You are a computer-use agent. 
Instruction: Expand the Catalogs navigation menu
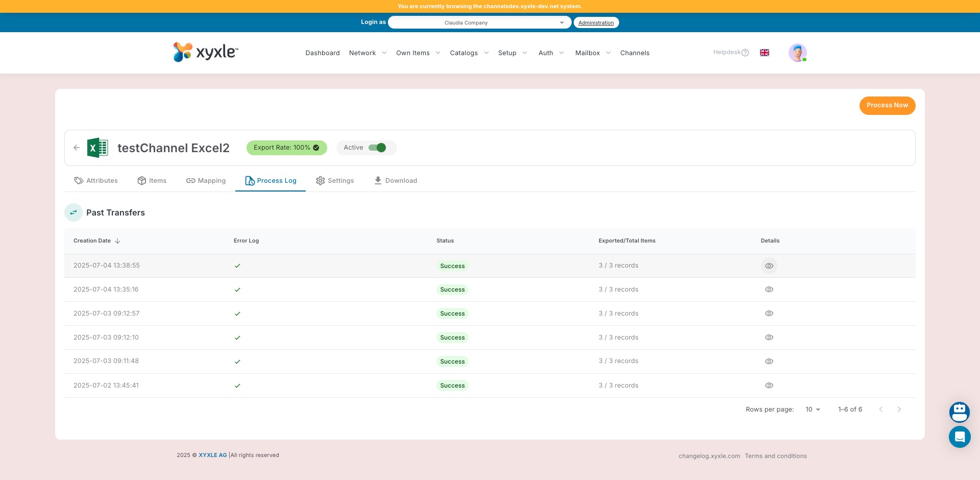pos(469,53)
